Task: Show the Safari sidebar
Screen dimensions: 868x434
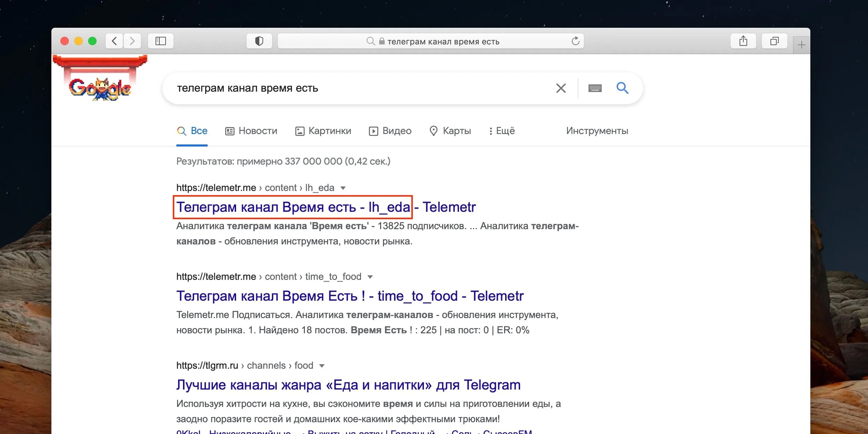Action: click(161, 41)
